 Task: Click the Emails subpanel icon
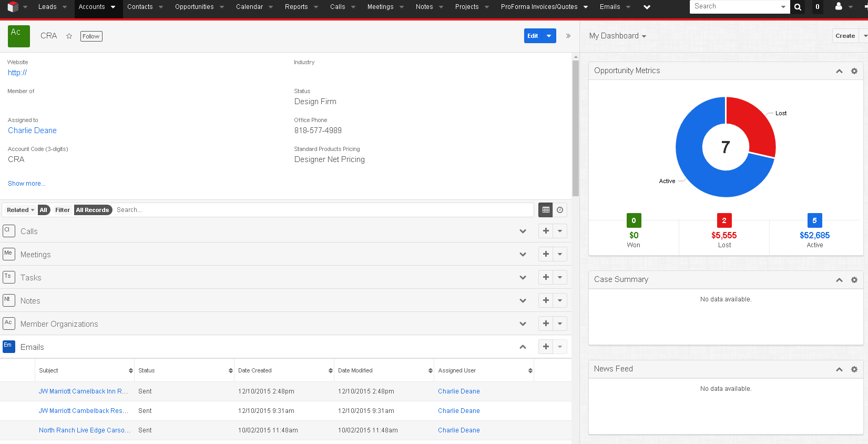(x=9, y=346)
